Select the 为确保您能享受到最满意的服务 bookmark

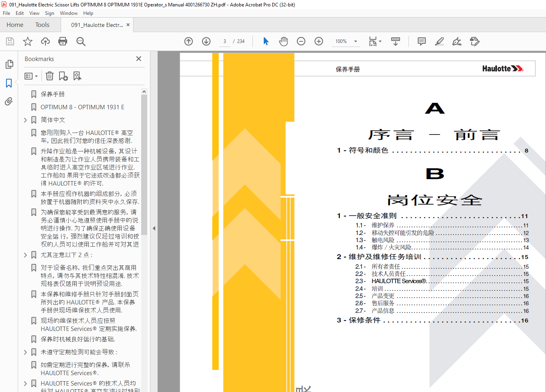click(90, 229)
